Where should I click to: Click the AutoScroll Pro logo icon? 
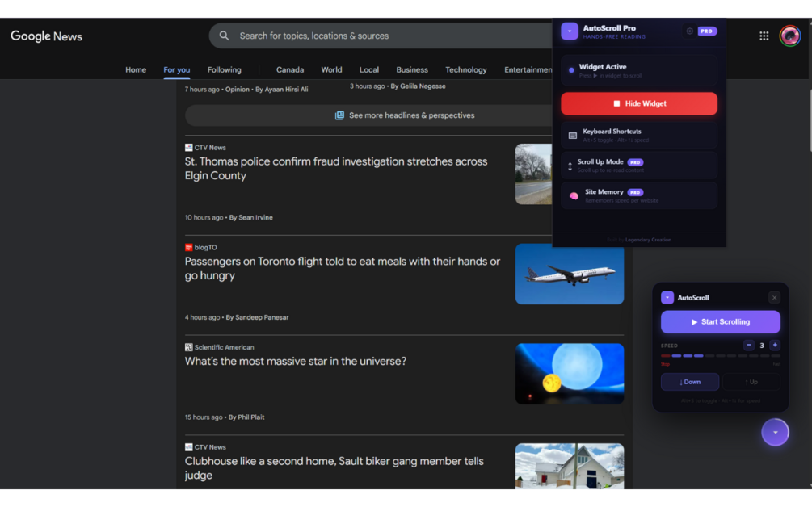pyautogui.click(x=569, y=31)
